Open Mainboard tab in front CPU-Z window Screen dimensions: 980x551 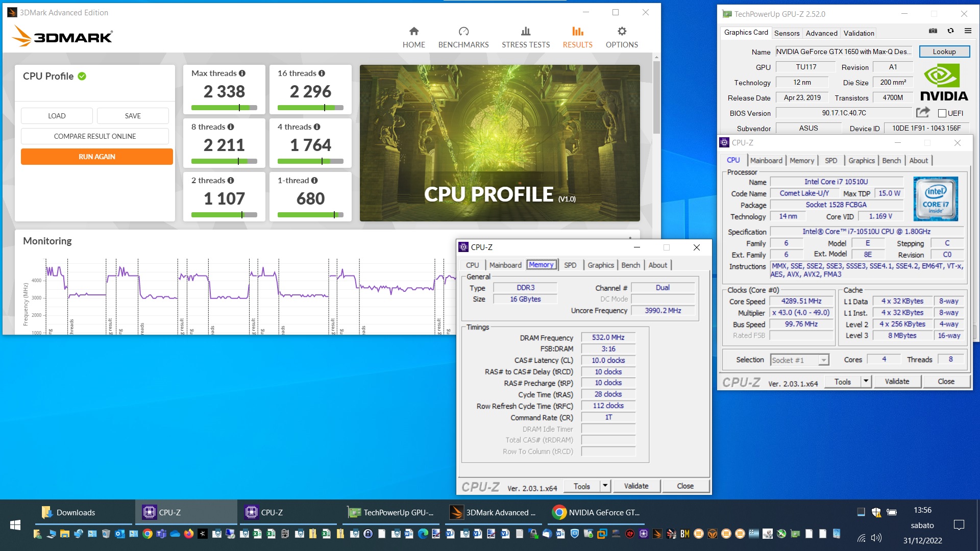505,265
